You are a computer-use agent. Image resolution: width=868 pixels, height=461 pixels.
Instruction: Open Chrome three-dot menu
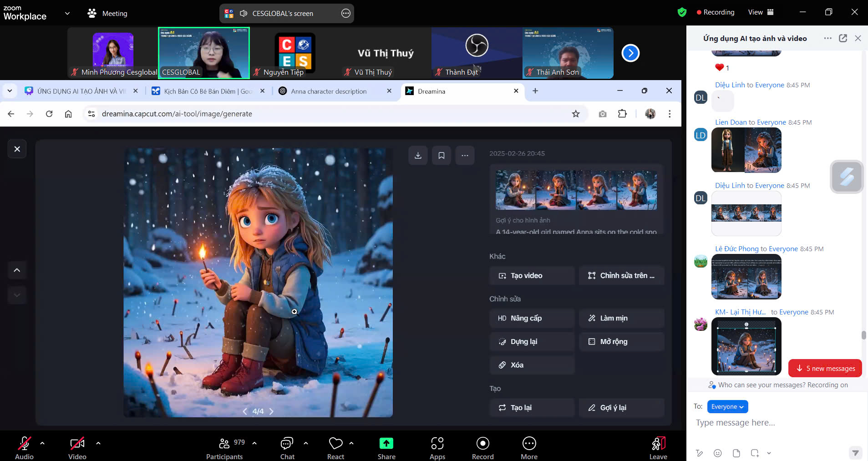coord(669,114)
